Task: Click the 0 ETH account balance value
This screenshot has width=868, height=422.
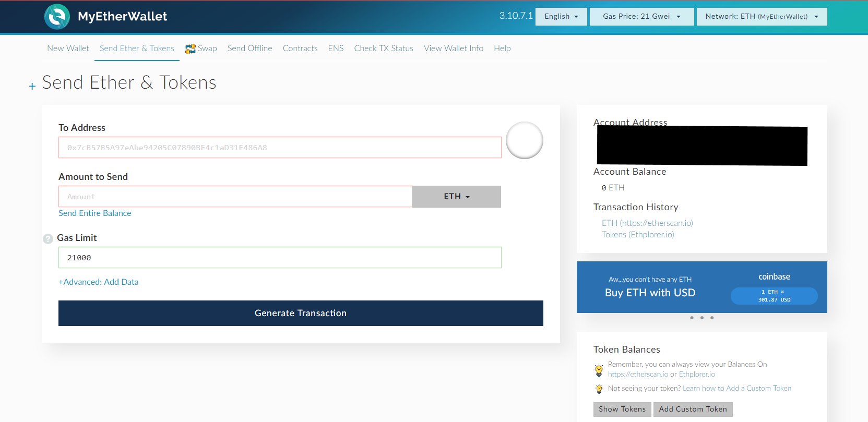Action: [613, 187]
